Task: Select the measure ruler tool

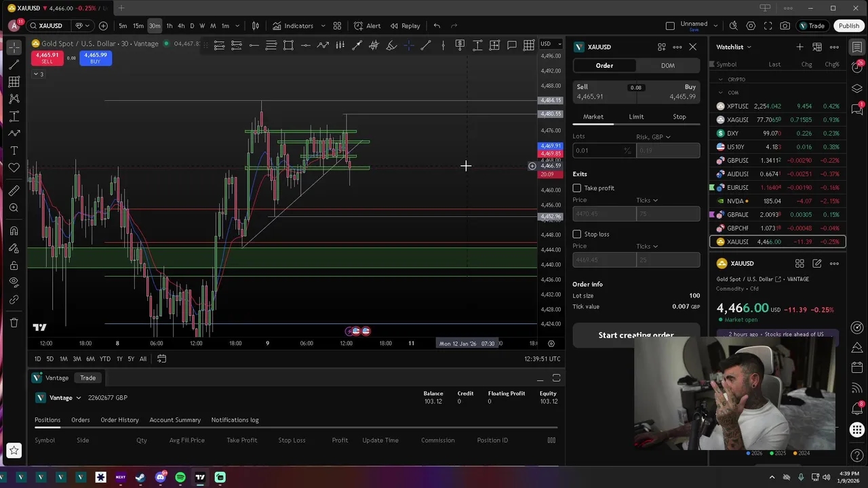Action: (14, 190)
